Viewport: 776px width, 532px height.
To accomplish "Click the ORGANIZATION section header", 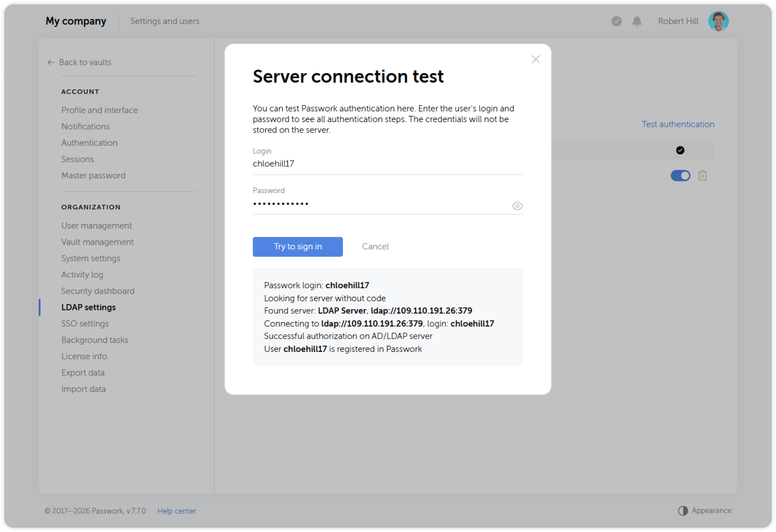I will [91, 207].
